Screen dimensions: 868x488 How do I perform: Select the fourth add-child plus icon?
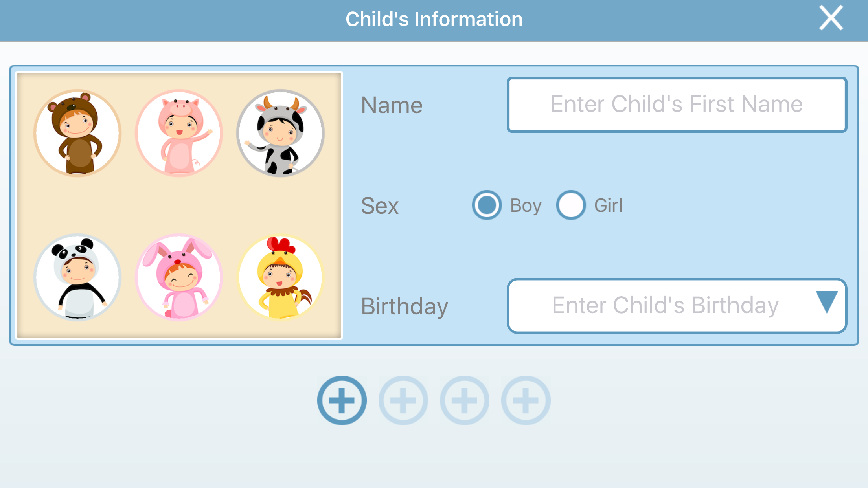click(526, 400)
